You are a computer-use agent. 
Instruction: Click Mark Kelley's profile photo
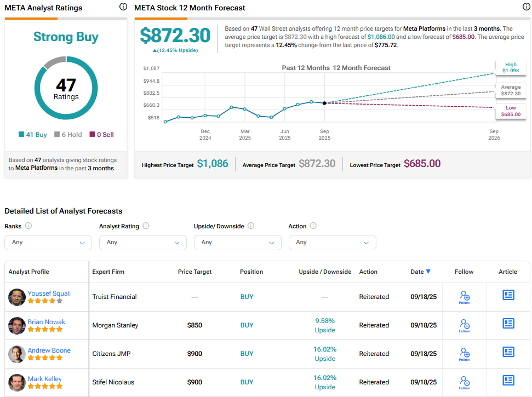click(x=17, y=382)
